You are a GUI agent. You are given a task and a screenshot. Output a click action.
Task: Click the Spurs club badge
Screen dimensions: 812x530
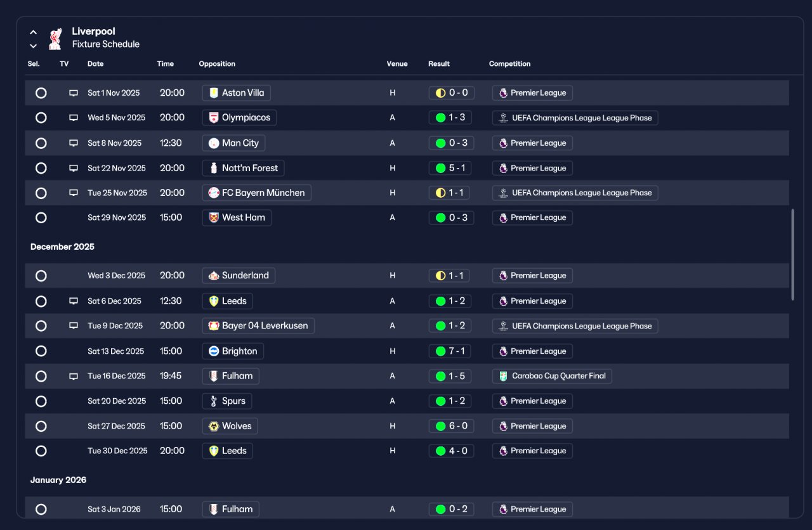[214, 401]
